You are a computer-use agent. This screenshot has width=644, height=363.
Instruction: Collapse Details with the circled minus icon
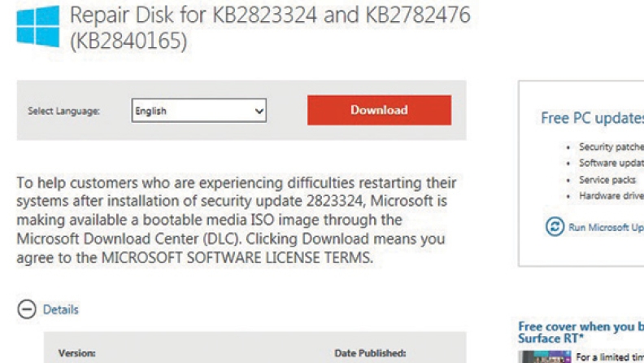click(x=27, y=309)
